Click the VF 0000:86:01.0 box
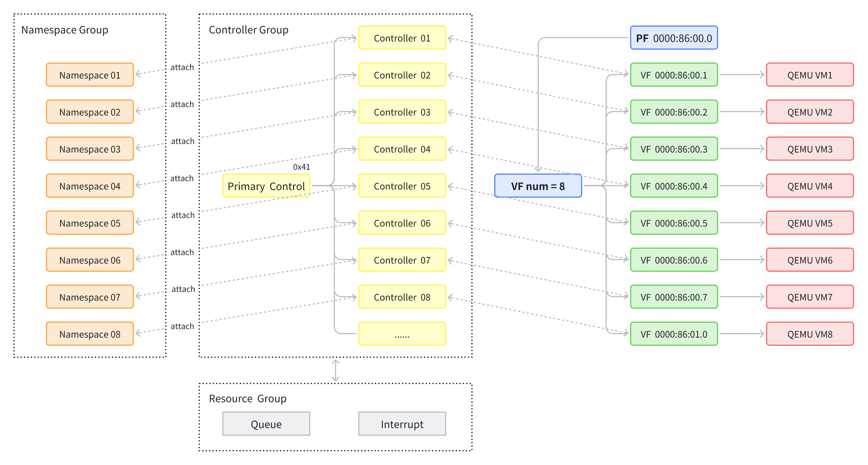 click(674, 334)
